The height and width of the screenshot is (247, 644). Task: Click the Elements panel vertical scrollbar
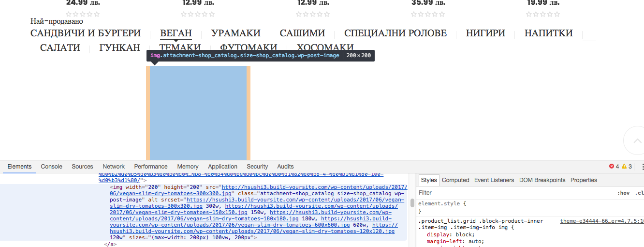(x=412, y=202)
